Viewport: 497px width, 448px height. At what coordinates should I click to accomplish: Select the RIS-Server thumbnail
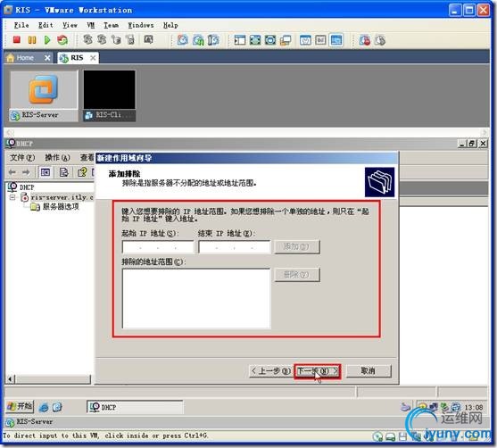tap(44, 95)
